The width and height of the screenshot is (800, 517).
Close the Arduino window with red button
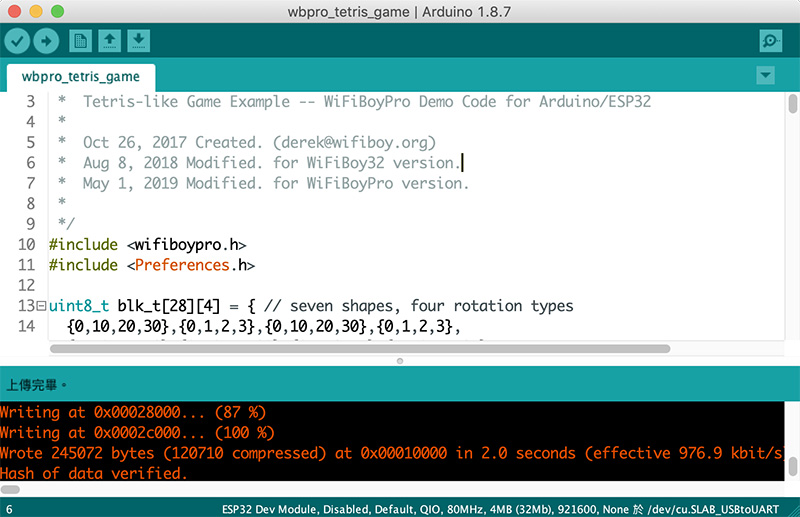point(13,10)
